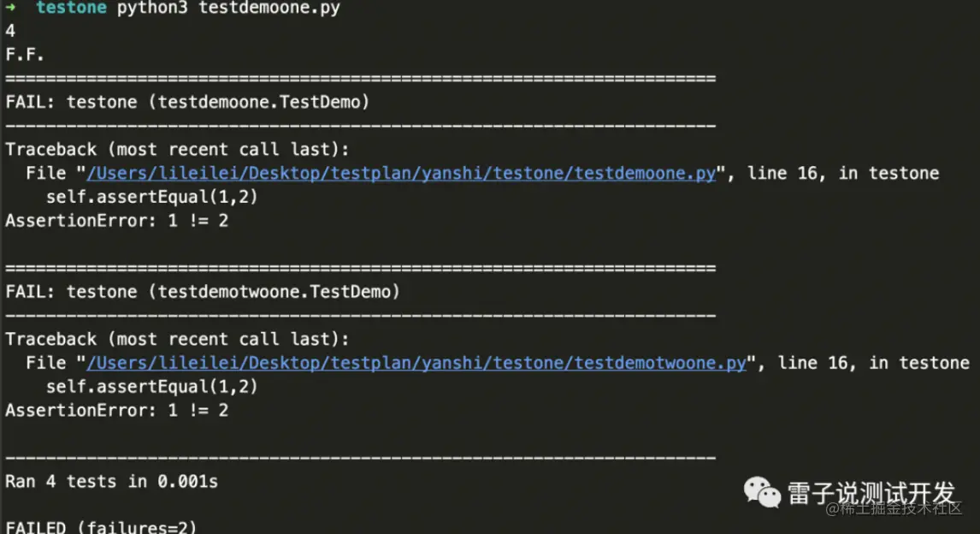Click the Traceback line of the testdemotwoone failure
Image resolution: width=980 pixels, height=534 pixels.
coord(177,340)
